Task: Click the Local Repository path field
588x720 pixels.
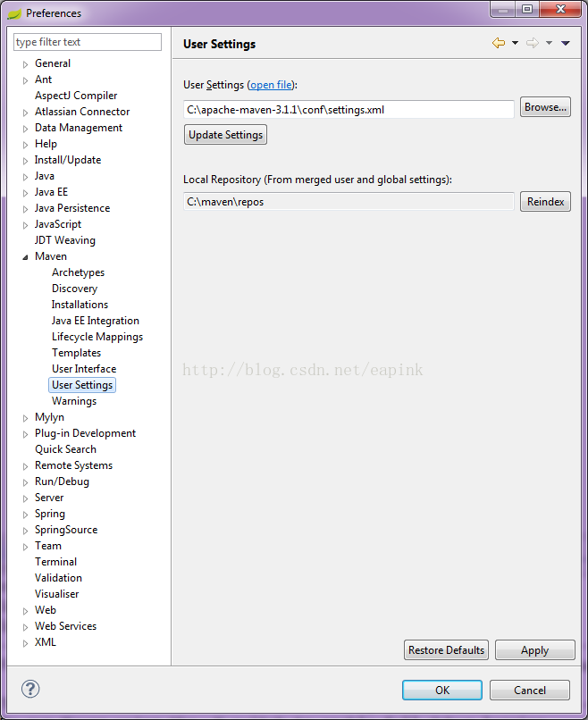Action: coord(349,202)
